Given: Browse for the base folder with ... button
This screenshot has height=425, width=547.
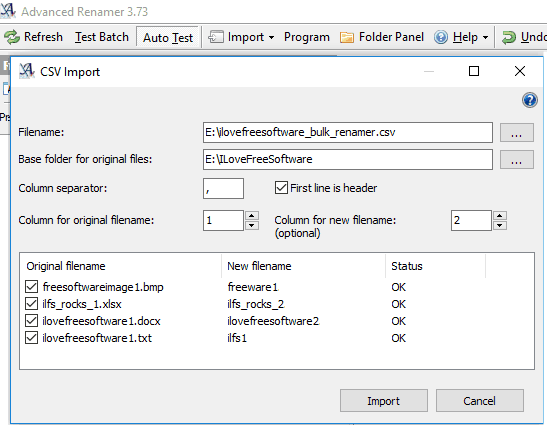Looking at the screenshot, I should pos(516,160).
